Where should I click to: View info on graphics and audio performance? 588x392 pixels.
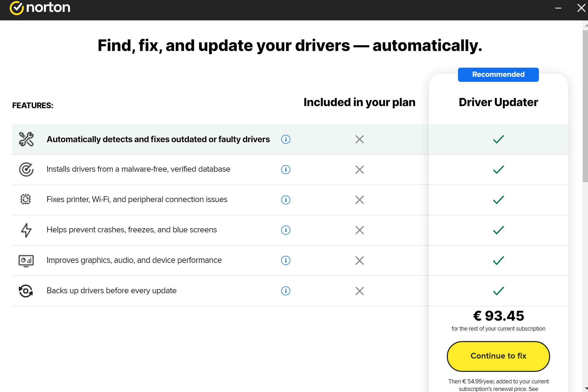pyautogui.click(x=286, y=261)
